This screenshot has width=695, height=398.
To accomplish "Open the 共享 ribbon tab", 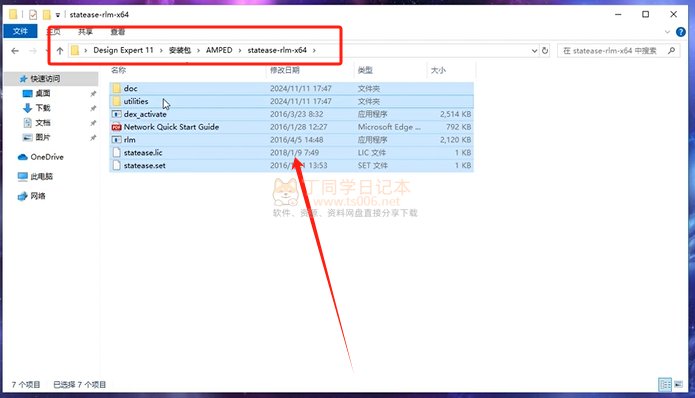I will coord(85,31).
